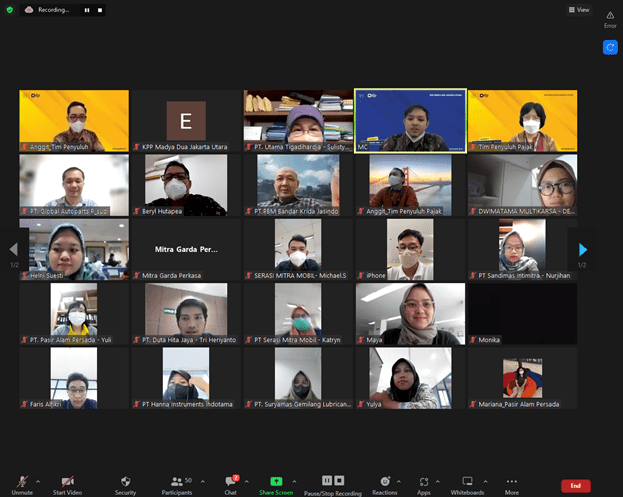Click the red End button
623x497 pixels.
(575, 485)
